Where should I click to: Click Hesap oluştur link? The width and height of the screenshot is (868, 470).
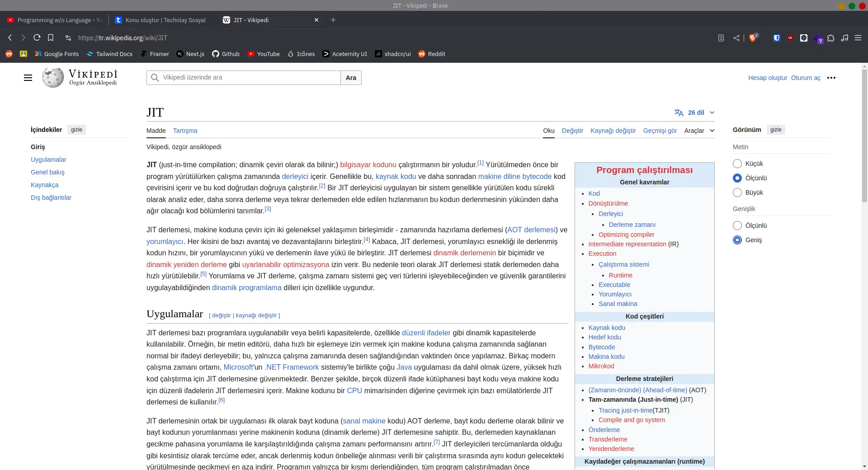coord(768,78)
